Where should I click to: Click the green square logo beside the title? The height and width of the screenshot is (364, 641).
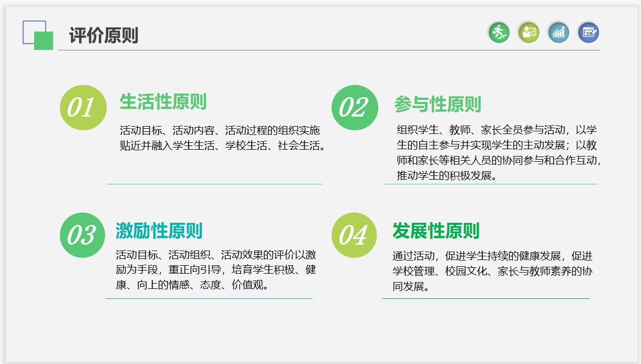[44, 41]
